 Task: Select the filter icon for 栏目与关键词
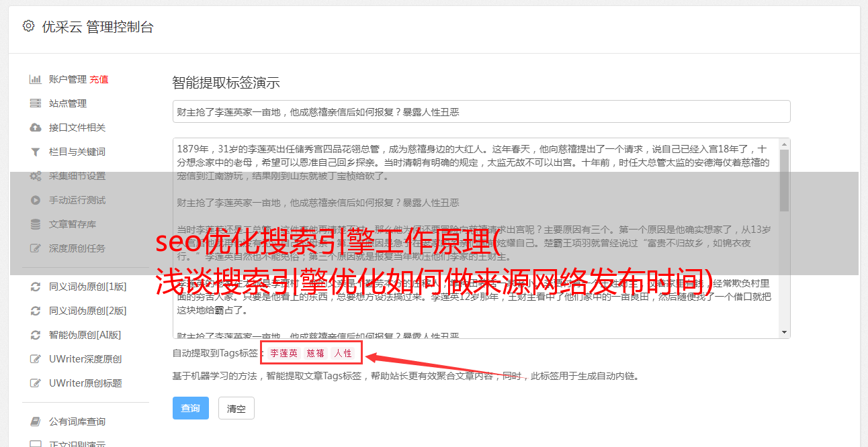click(36, 152)
